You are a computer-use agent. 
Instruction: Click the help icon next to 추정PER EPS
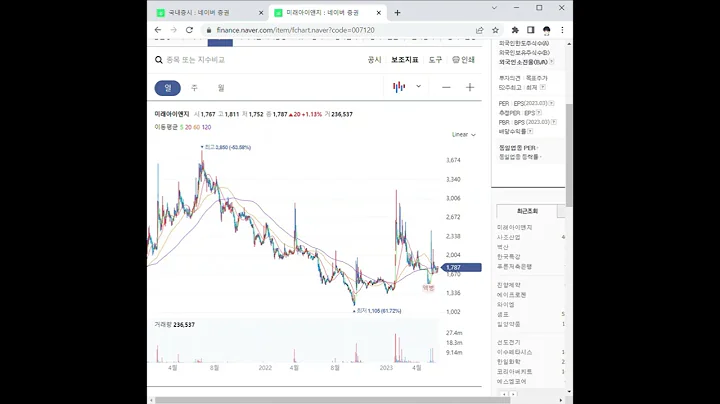(539, 112)
